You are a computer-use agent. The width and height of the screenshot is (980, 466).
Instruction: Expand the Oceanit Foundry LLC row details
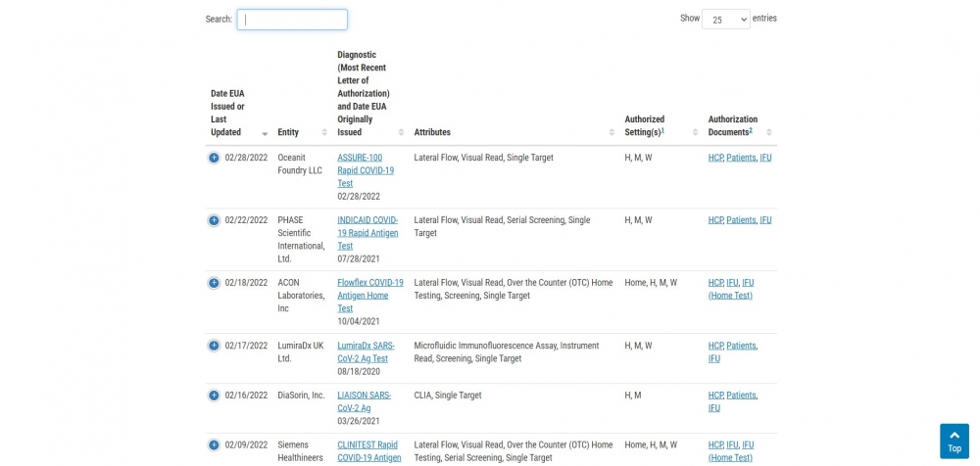(x=214, y=158)
